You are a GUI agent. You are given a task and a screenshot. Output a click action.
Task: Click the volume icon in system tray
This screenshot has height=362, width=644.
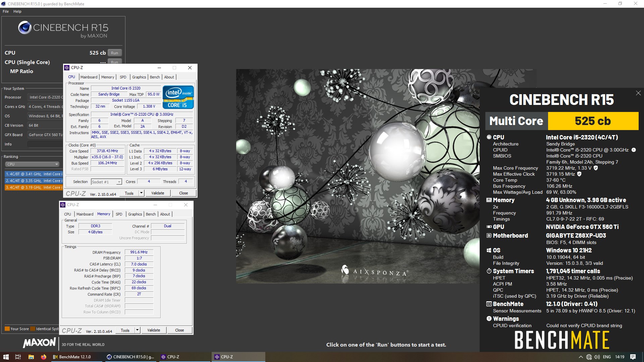coord(597,357)
